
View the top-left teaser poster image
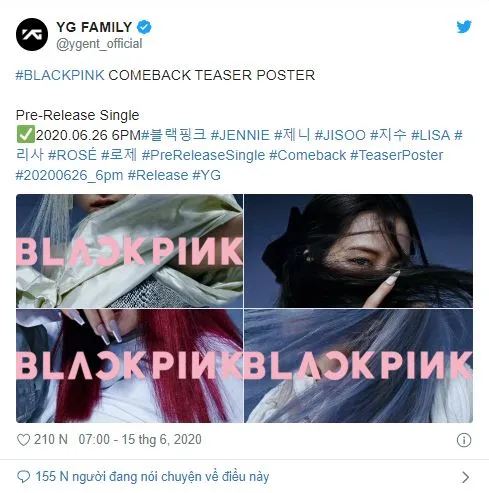coord(129,251)
